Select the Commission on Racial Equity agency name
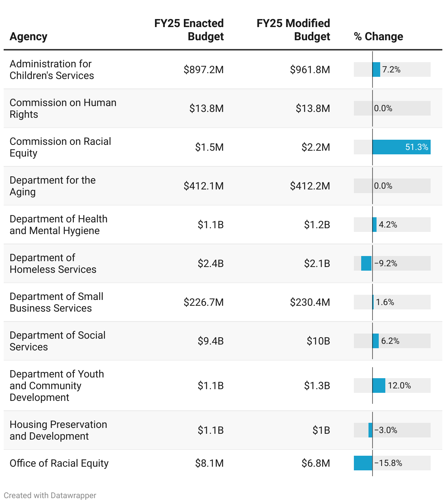 [x=60, y=147]
